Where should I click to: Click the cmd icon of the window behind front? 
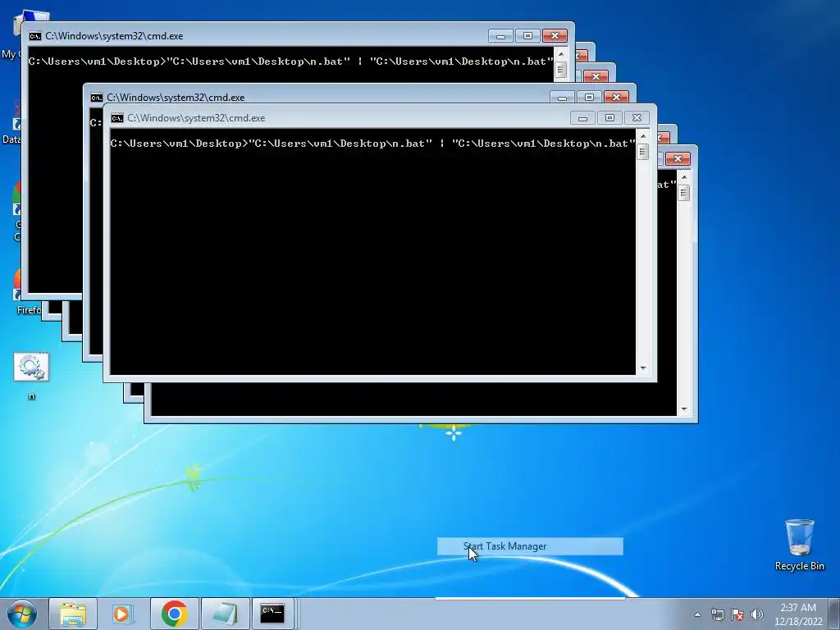(97, 98)
